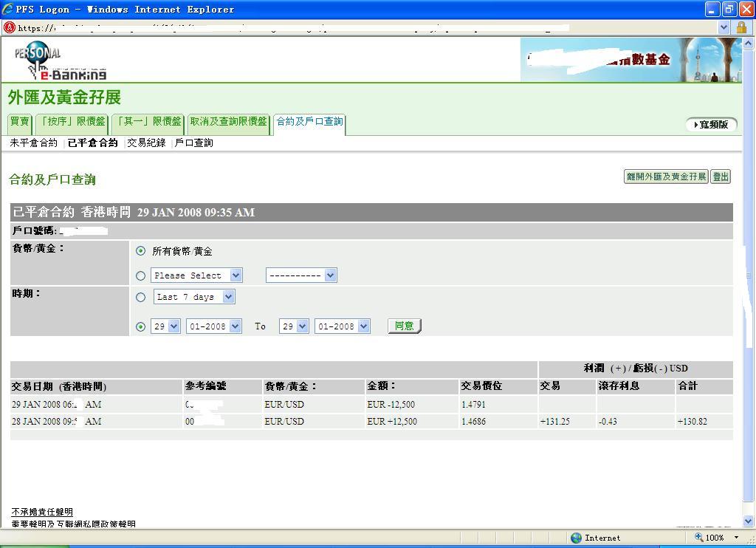Click the 寬頻版 broadband version button
Screen dimensions: 756x548
tap(711, 125)
